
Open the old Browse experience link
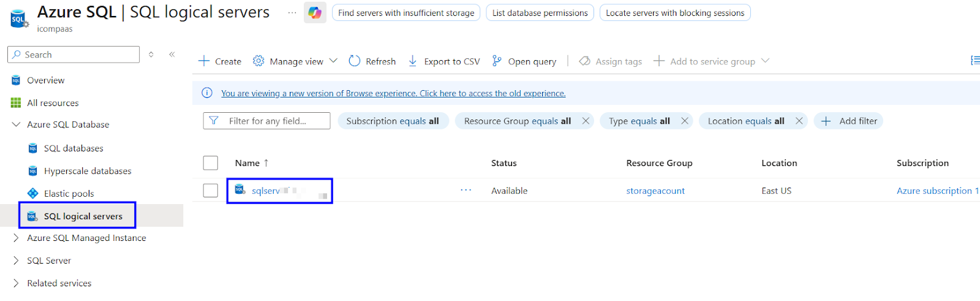pos(393,93)
